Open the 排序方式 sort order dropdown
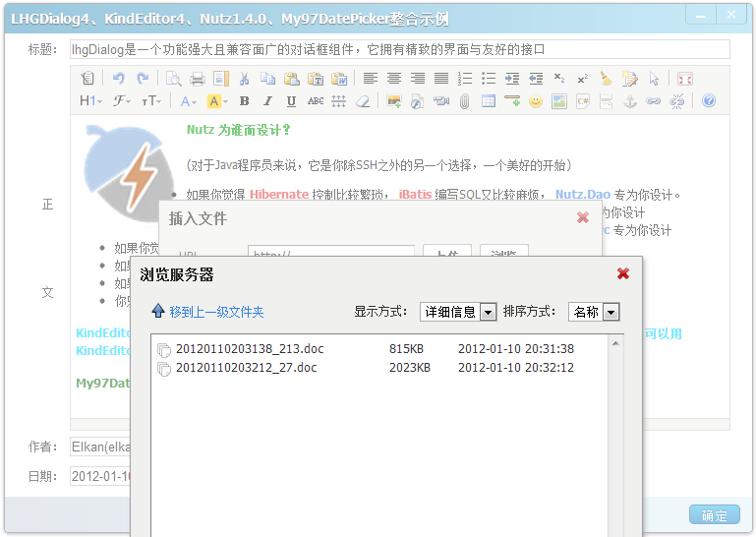The width and height of the screenshot is (756, 537). coord(594,312)
